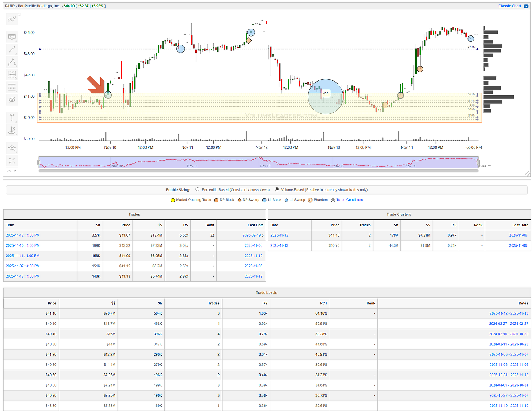The height and width of the screenshot is (413, 532).
Task: Select the ABC pattern drawing tool
Action: [12, 62]
